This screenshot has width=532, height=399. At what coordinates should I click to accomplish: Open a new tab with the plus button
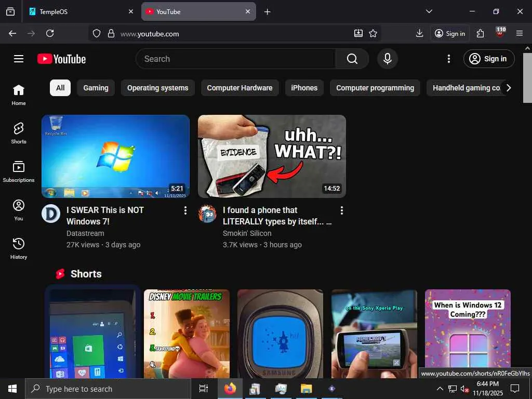click(x=268, y=12)
